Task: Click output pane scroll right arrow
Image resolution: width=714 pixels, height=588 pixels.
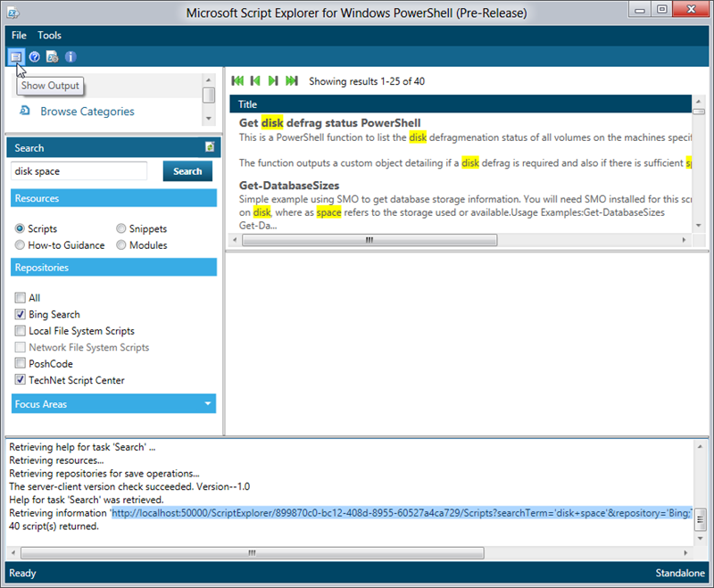Action: tap(685, 553)
